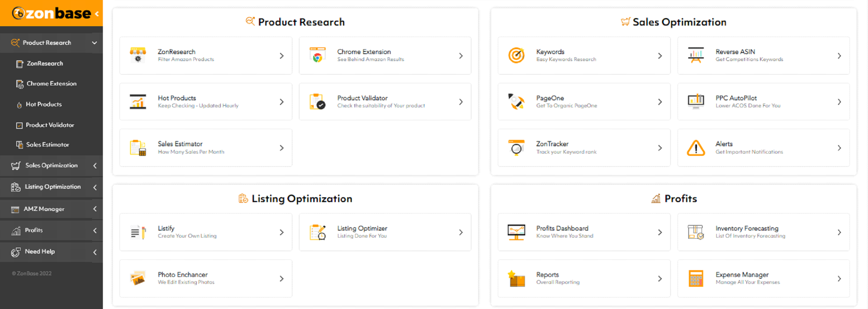This screenshot has width=868, height=309.
Task: Click the Photo Enchancer pictures icon
Action: 138,278
